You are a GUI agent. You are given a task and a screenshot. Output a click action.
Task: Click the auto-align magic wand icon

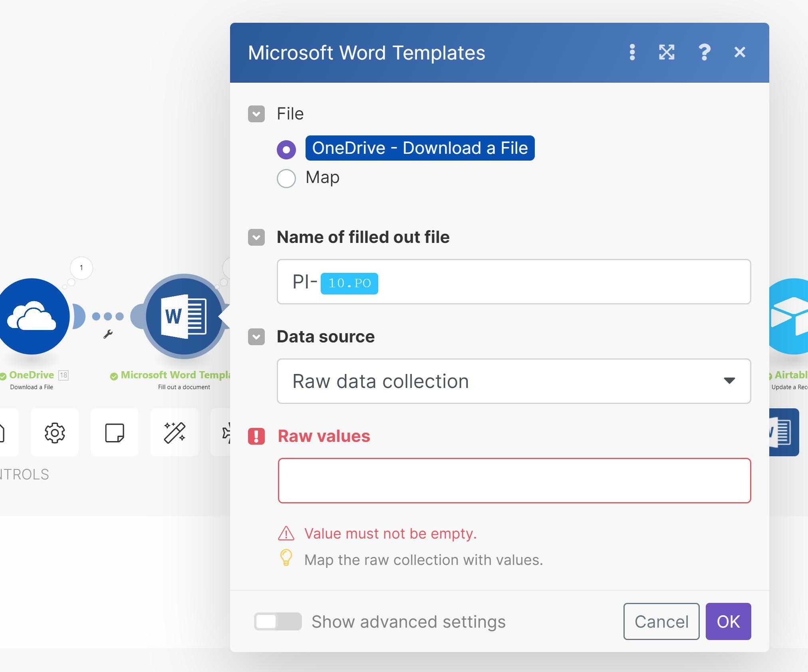[175, 433]
